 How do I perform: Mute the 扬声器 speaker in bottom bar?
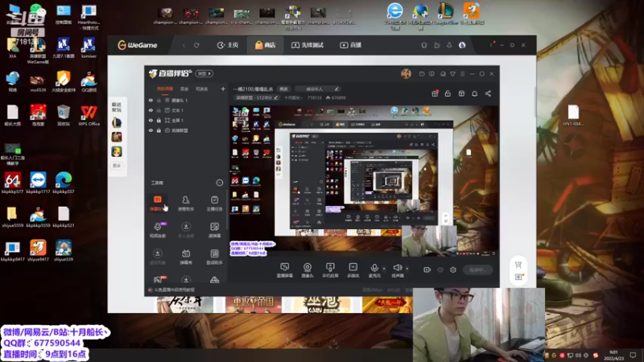click(397, 270)
